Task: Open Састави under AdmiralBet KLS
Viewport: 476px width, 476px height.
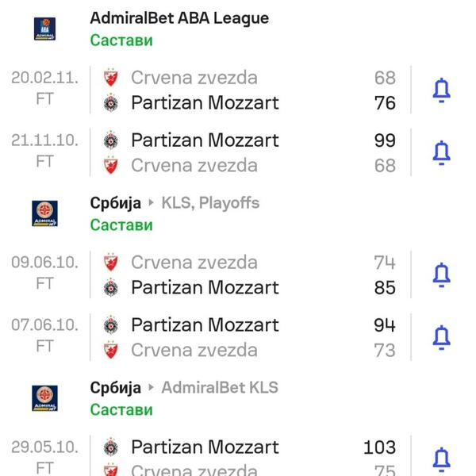Action: click(x=121, y=410)
